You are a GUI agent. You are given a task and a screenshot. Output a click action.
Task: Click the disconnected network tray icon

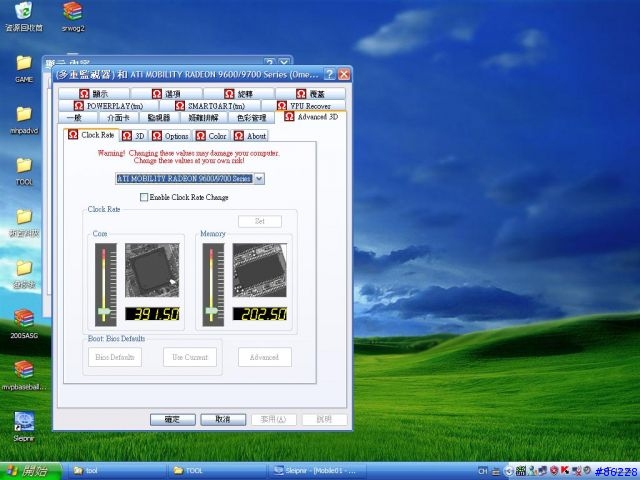click(577, 471)
